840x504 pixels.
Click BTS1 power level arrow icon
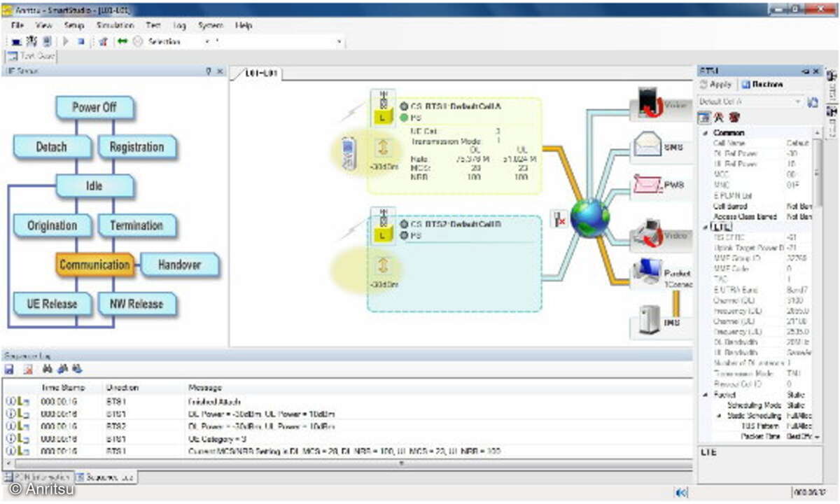coord(382,147)
